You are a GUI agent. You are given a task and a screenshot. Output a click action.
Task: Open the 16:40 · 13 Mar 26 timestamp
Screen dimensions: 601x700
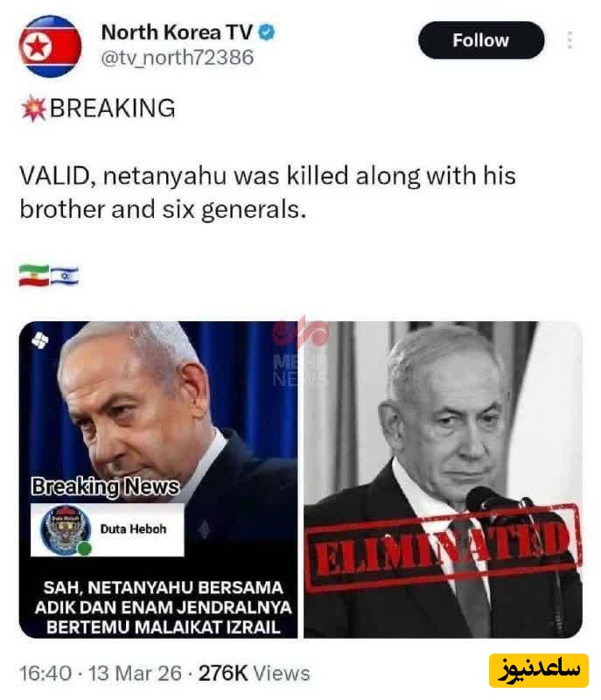(101, 673)
